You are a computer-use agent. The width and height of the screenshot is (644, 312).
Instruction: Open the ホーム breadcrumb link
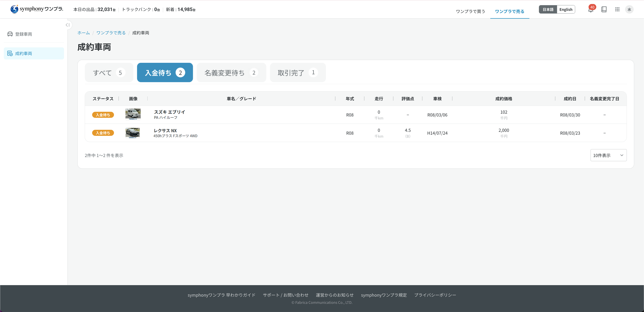tap(83, 33)
